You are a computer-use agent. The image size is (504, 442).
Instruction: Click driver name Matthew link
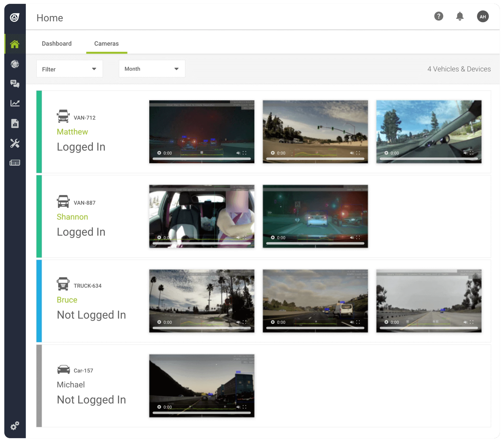pyautogui.click(x=72, y=132)
